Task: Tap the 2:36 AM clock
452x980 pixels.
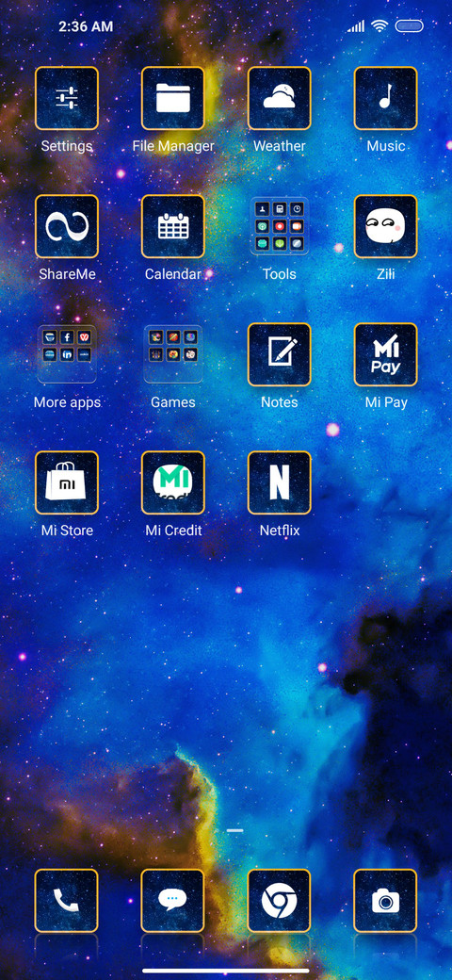Action: [x=86, y=26]
